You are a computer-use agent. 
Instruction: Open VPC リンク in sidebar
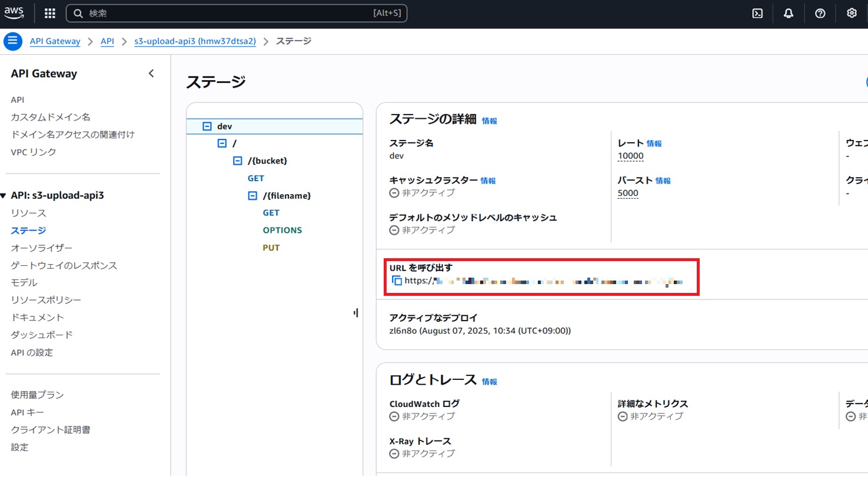(34, 152)
